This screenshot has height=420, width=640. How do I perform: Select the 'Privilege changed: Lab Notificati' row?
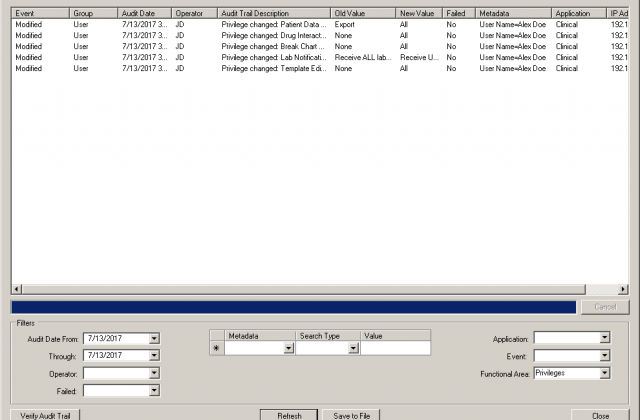click(320, 58)
